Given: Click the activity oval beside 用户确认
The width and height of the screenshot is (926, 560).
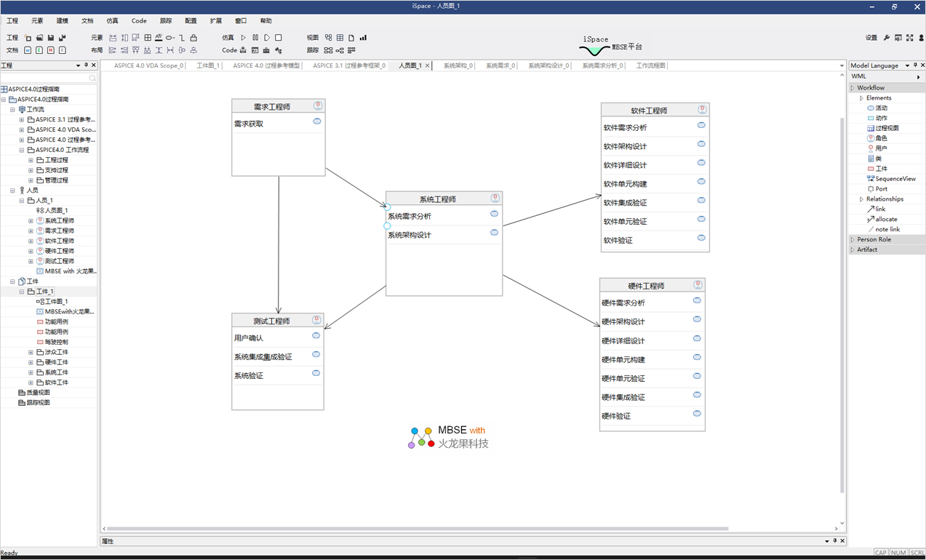Looking at the screenshot, I should click(x=316, y=336).
